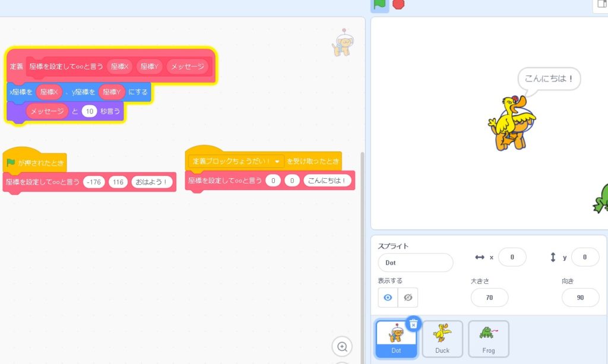This screenshot has height=364, width=608.
Task: Click the -176 argument in custom block
Action: tap(94, 182)
